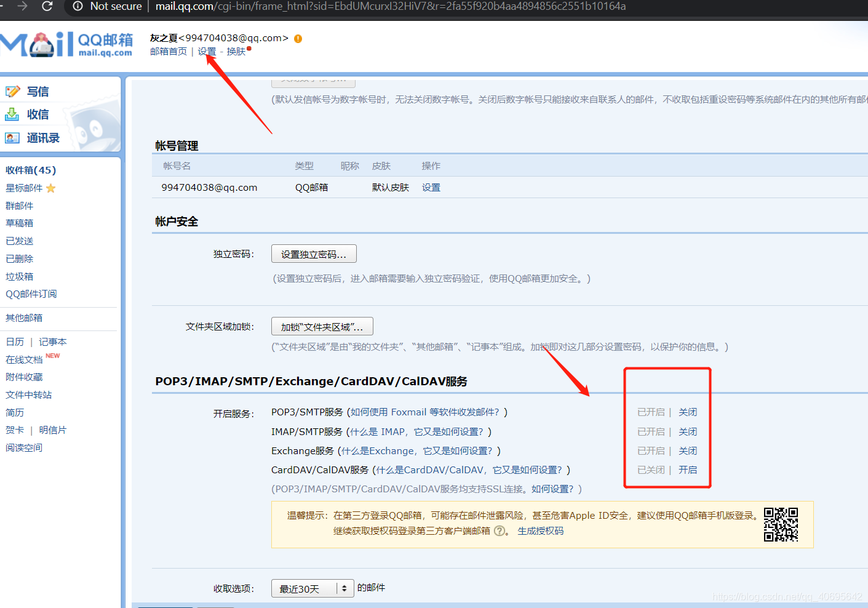Viewport: 868px width, 608px height.
Task: Open 简历 in the sidebar
Action: point(15,413)
